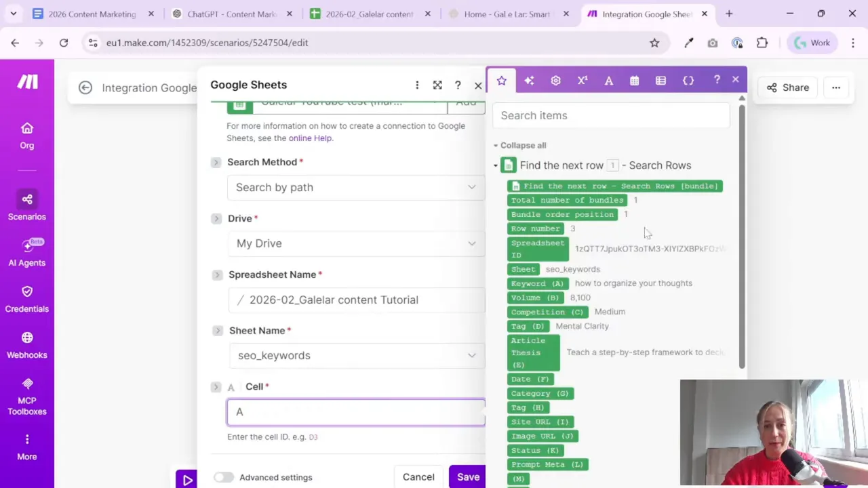
Task: Open Webhooks in the sidebar
Action: [27, 344]
